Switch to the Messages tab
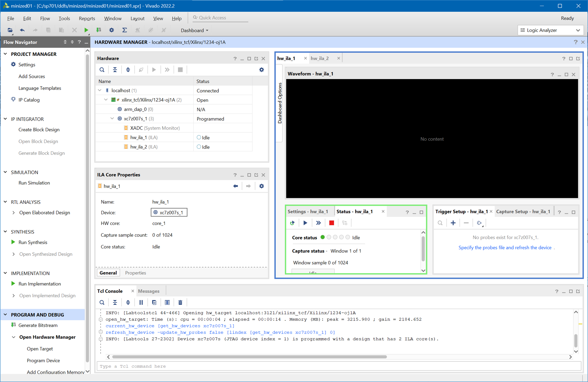588x382 pixels. [x=149, y=291]
